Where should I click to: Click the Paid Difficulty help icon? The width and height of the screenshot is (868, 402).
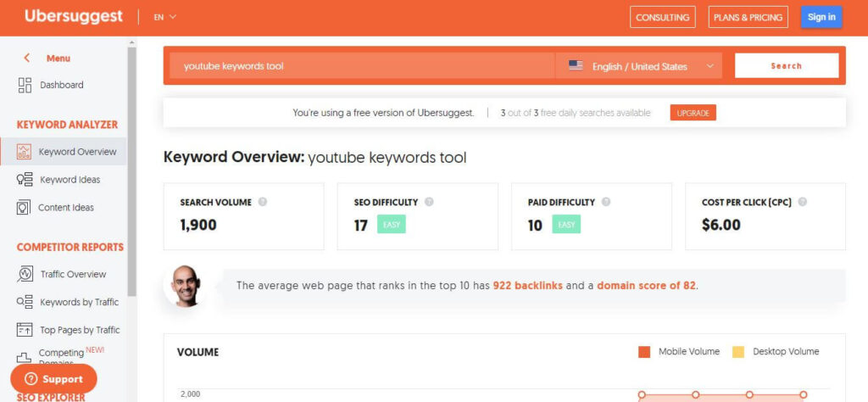[606, 202]
